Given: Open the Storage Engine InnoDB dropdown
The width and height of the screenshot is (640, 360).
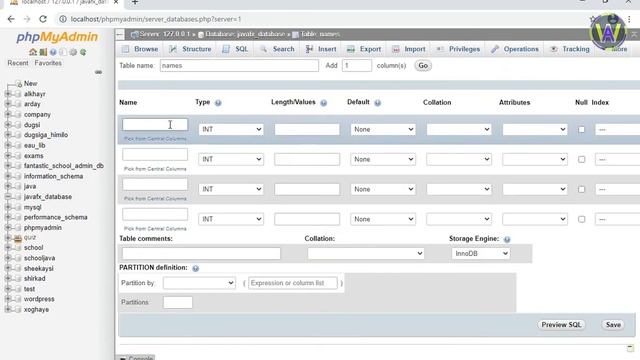Looking at the screenshot, I should pos(480,253).
